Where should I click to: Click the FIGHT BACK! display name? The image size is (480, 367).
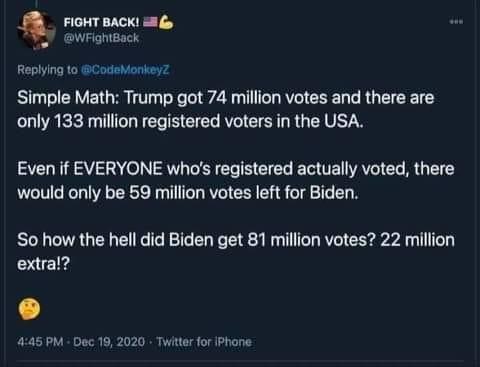pyautogui.click(x=101, y=22)
